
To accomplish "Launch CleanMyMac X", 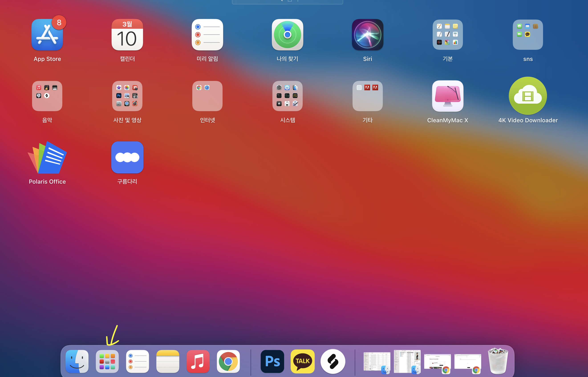I will [x=448, y=96].
